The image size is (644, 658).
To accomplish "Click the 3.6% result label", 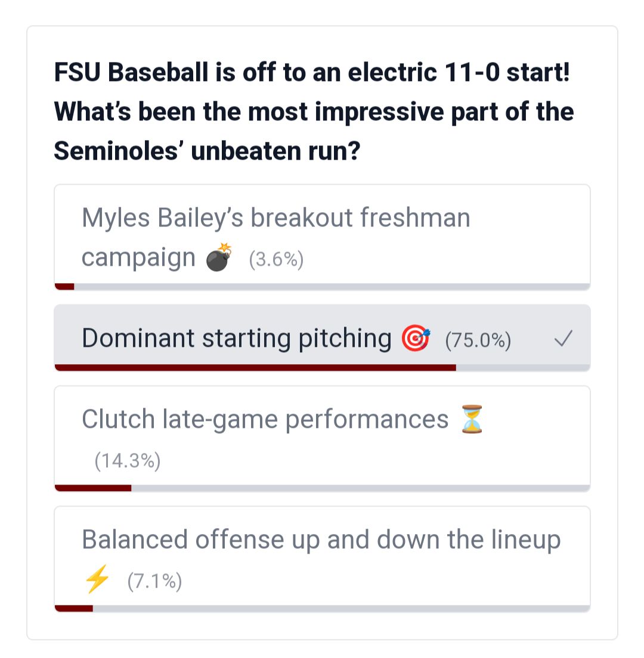I will (x=276, y=260).
